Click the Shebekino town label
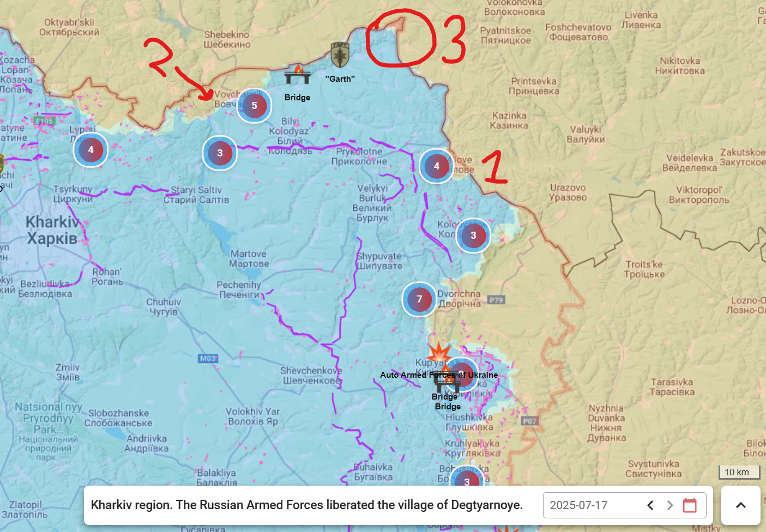Image resolution: width=766 pixels, height=532 pixels. (x=227, y=40)
